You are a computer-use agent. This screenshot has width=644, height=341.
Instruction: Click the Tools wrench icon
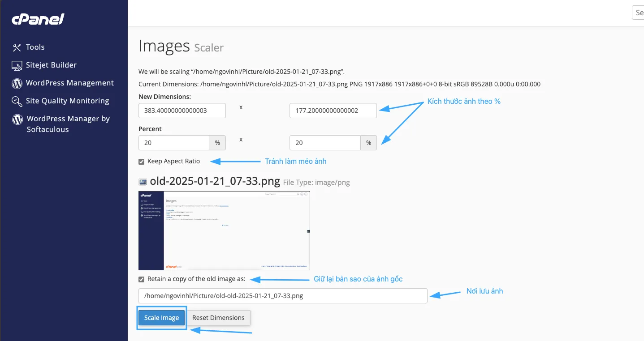(17, 47)
